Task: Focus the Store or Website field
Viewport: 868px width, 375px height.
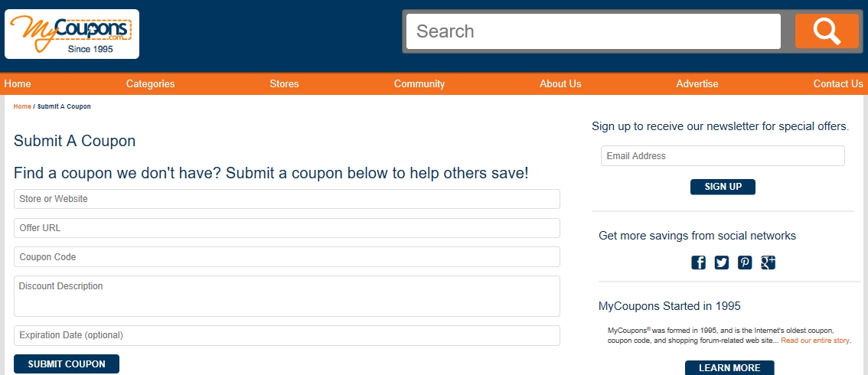Action: [287, 199]
